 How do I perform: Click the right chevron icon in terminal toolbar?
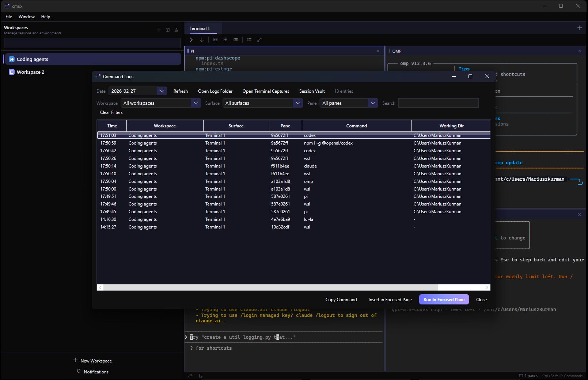(x=191, y=40)
